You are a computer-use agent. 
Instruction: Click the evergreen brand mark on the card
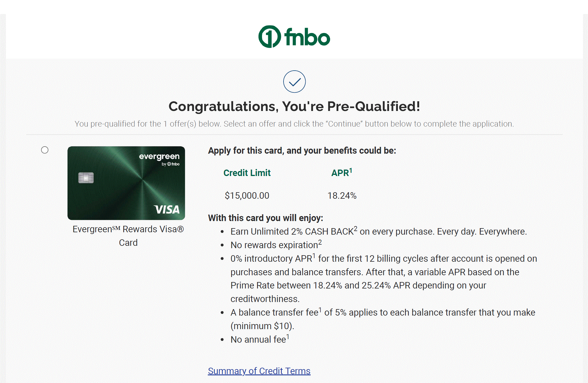pyautogui.click(x=160, y=157)
